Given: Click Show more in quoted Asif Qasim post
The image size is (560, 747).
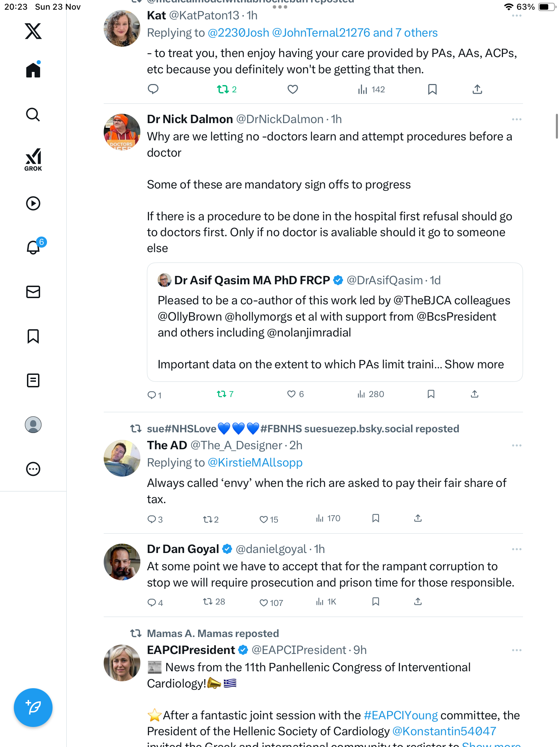Looking at the screenshot, I should pyautogui.click(x=474, y=365).
